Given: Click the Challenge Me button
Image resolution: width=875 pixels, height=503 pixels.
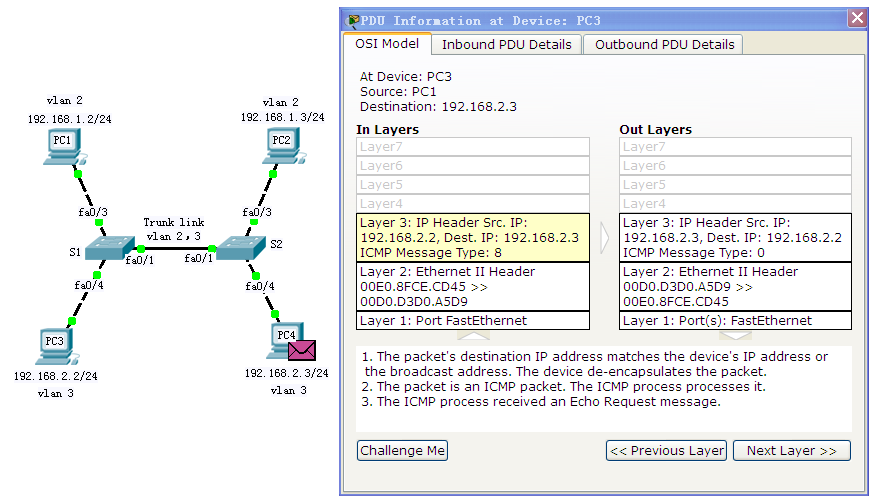Looking at the screenshot, I should 402,451.
